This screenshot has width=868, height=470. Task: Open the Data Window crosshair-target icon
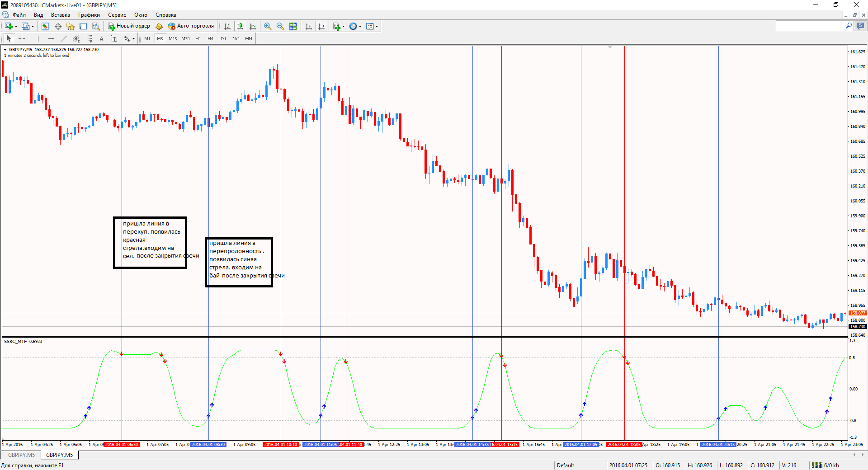click(58, 26)
